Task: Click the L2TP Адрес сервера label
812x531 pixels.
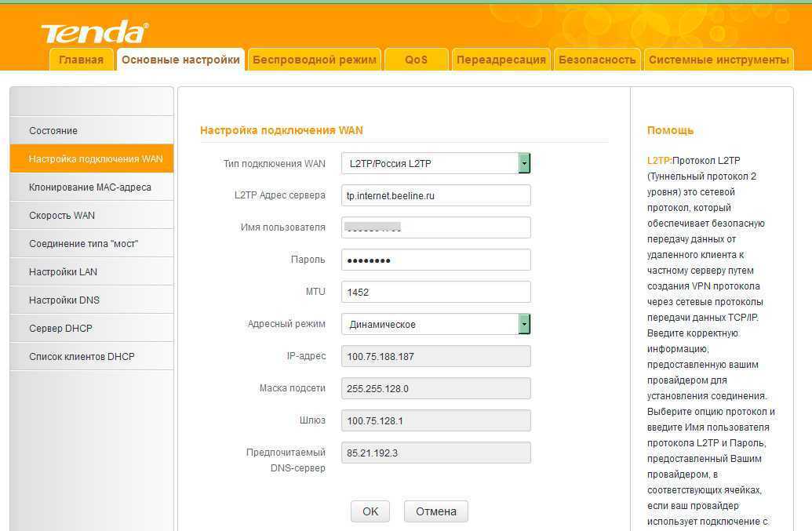Action: point(279,195)
